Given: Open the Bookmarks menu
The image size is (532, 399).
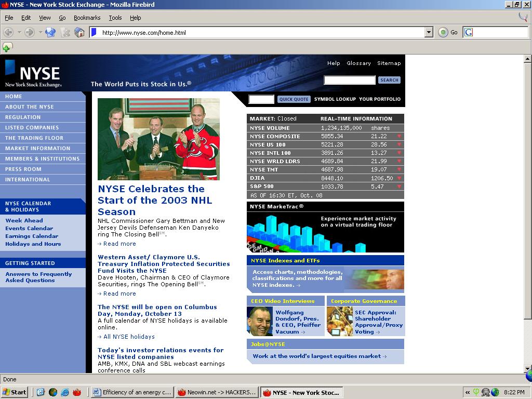Looking at the screenshot, I should click(87, 18).
